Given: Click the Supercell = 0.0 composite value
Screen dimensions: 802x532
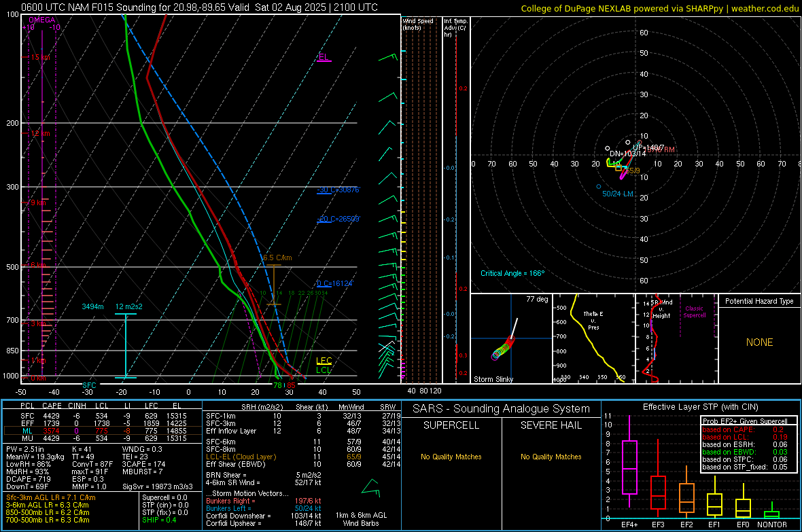Looking at the screenshot, I should (x=164, y=497).
